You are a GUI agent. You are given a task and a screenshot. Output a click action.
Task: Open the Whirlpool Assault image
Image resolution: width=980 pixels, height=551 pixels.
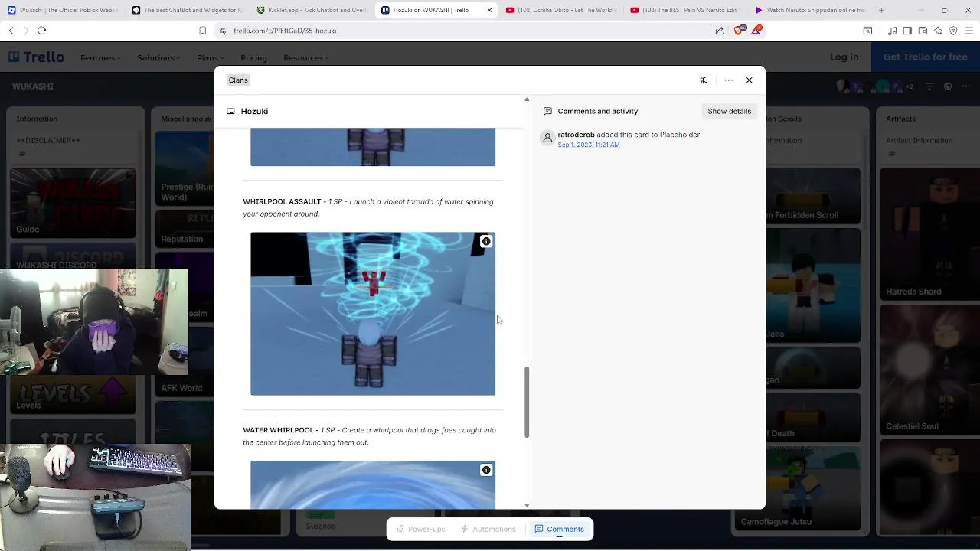coord(373,314)
